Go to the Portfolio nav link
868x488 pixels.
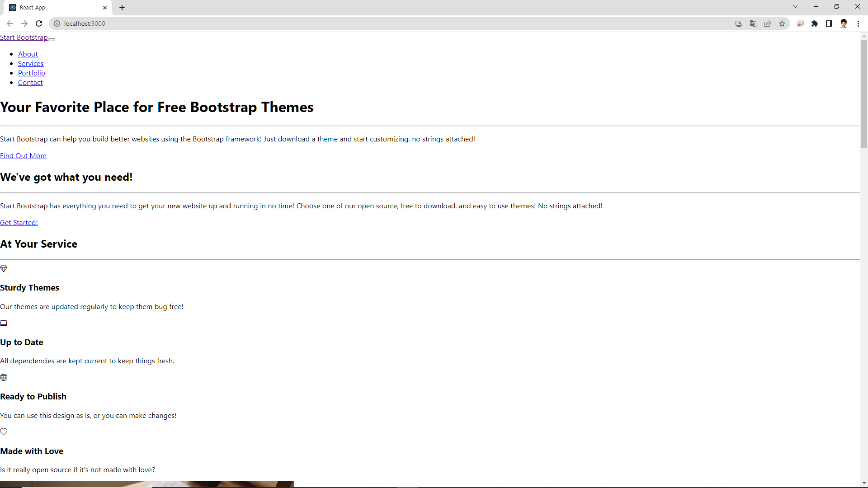32,73
